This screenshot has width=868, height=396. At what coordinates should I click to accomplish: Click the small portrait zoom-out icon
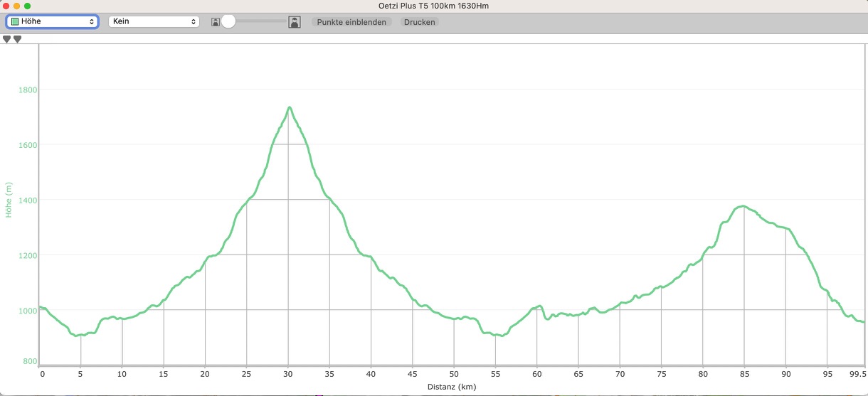(x=216, y=23)
